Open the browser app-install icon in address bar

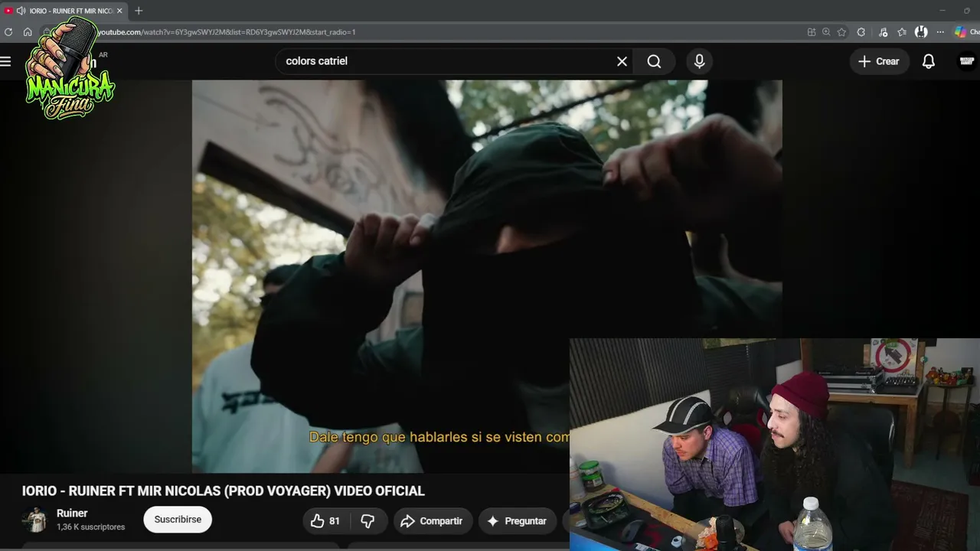tap(812, 32)
